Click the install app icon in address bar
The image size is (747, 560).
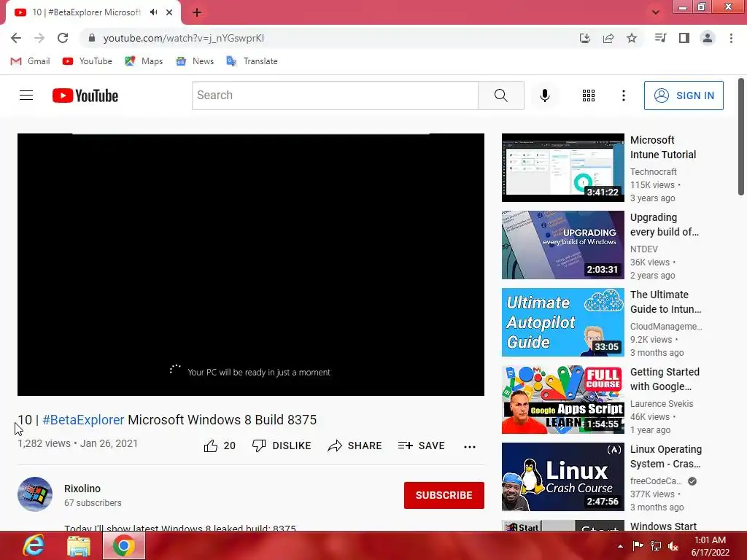pyautogui.click(x=584, y=38)
